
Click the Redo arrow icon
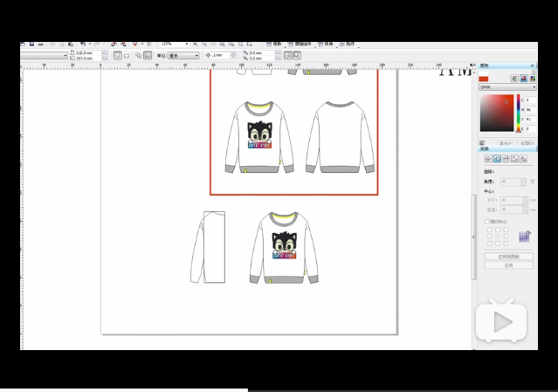point(96,45)
